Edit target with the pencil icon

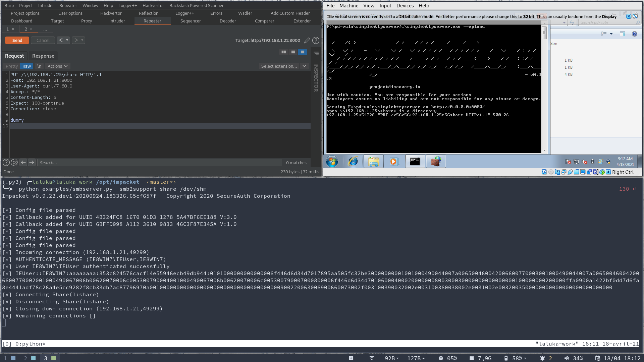[x=307, y=41]
